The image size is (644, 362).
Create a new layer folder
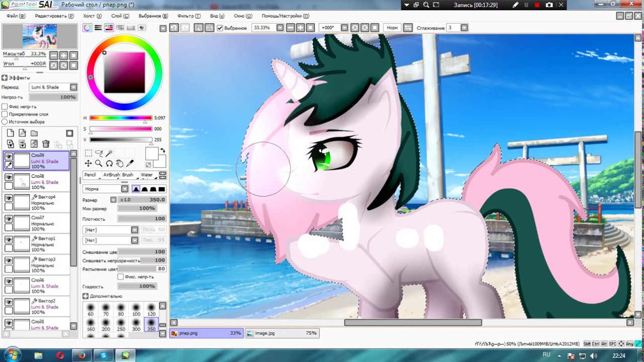coord(34,133)
